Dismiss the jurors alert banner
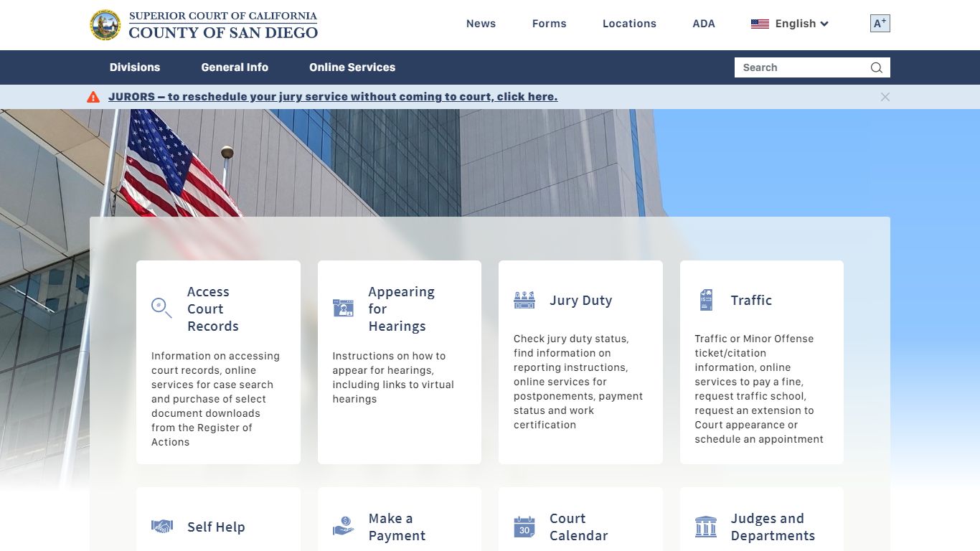Viewport: 980px width, 551px height. [x=885, y=97]
